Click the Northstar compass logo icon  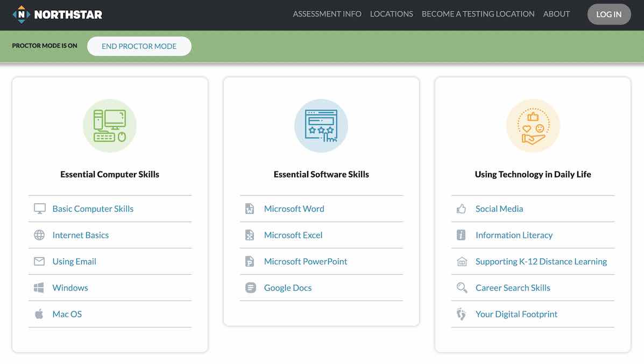(22, 15)
